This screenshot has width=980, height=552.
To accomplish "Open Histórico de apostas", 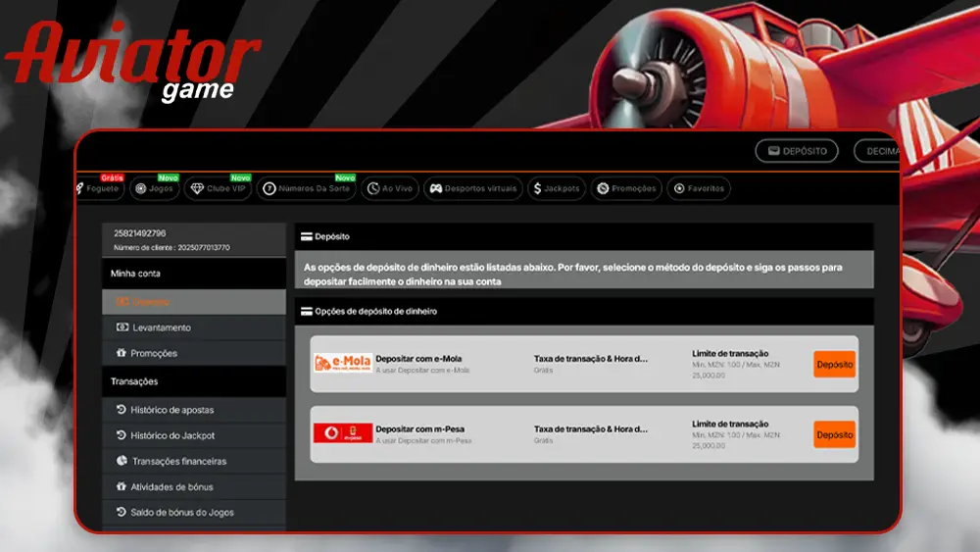I will click(171, 410).
